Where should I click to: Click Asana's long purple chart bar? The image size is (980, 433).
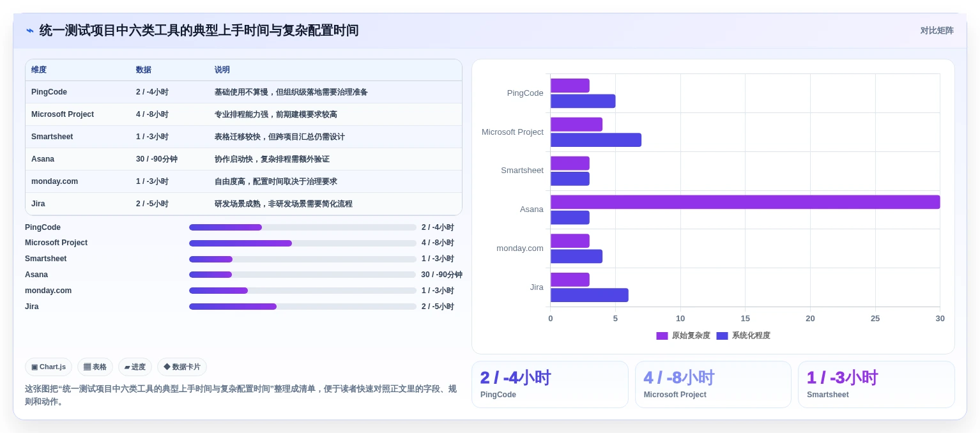click(745, 202)
